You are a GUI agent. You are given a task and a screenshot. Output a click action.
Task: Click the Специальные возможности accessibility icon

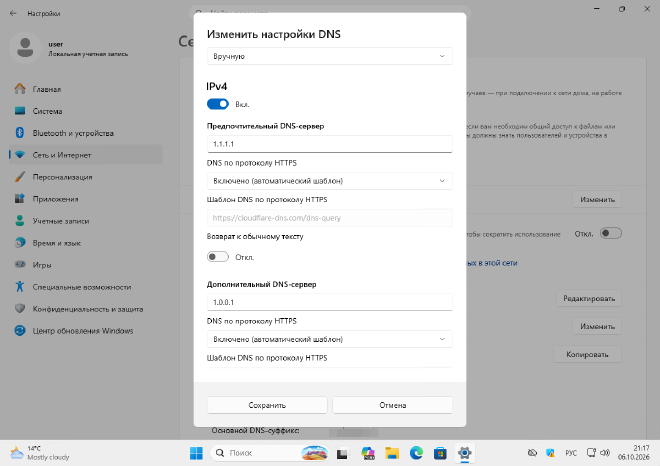(x=20, y=287)
